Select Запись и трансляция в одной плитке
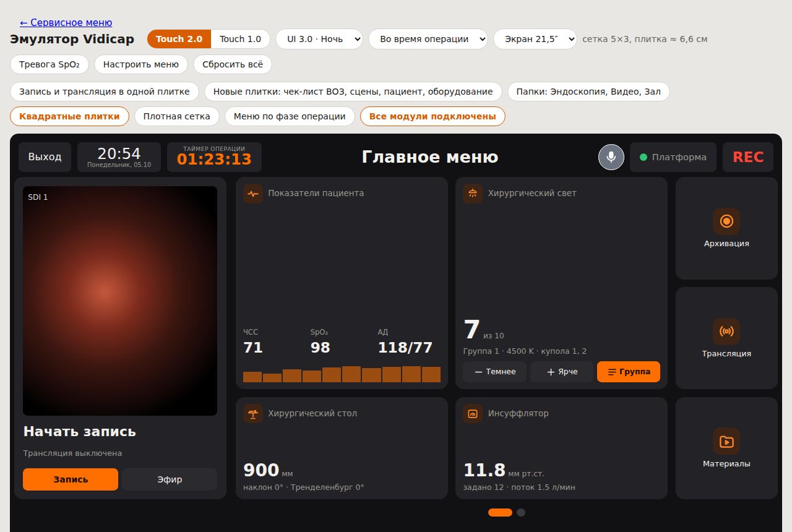The width and height of the screenshot is (792, 532). pos(105,92)
